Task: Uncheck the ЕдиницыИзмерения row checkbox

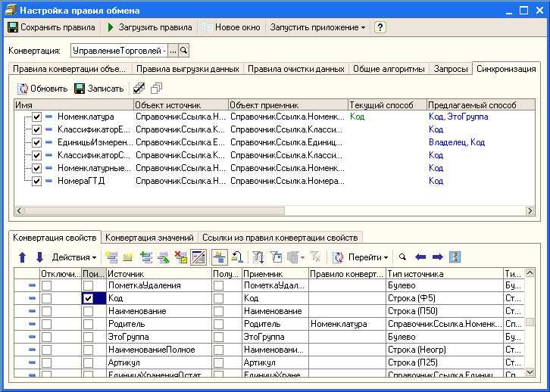Action: (37, 142)
